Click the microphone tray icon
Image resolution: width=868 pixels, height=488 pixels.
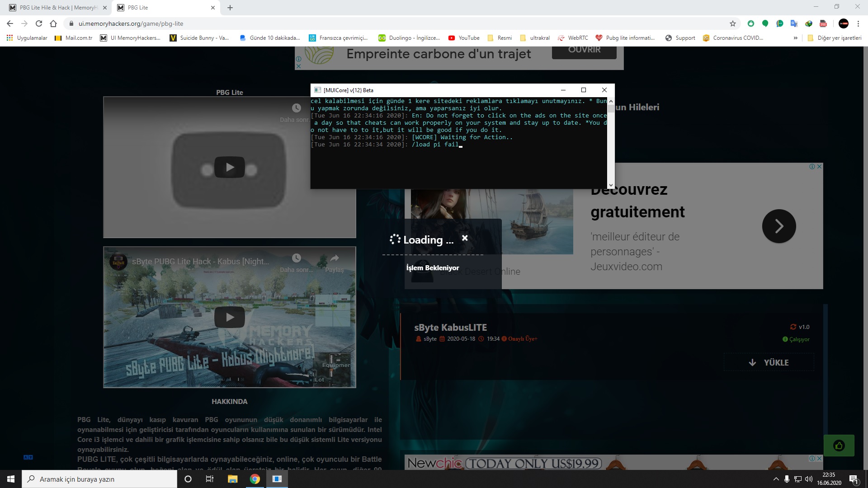(787, 479)
